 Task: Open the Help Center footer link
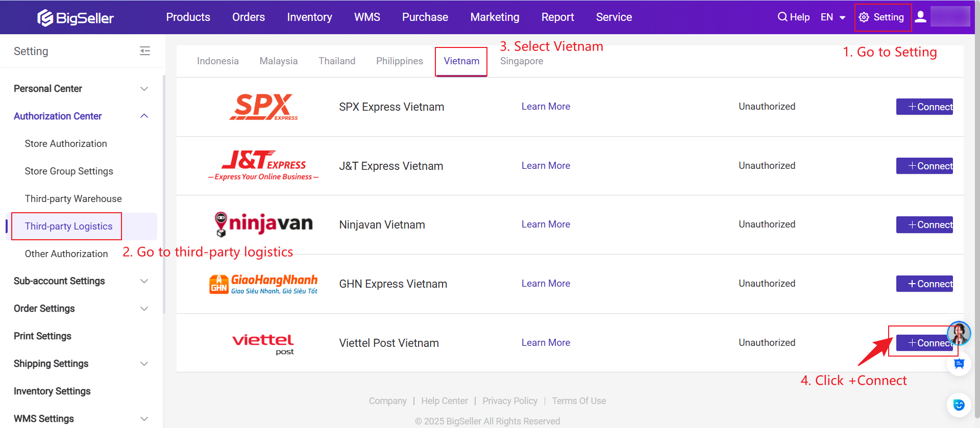pos(445,401)
